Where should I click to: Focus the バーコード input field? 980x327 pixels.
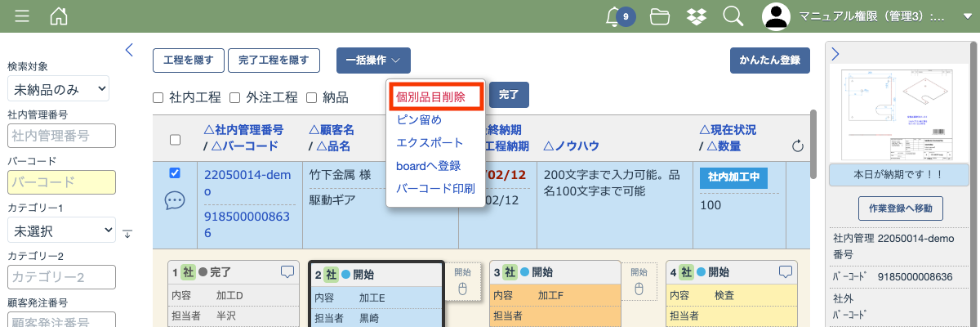click(61, 182)
